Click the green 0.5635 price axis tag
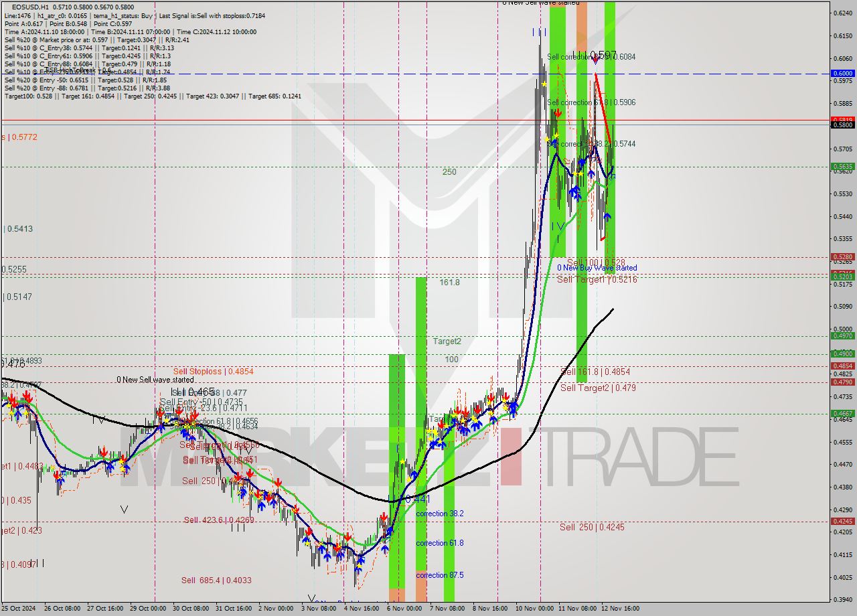 (x=842, y=167)
